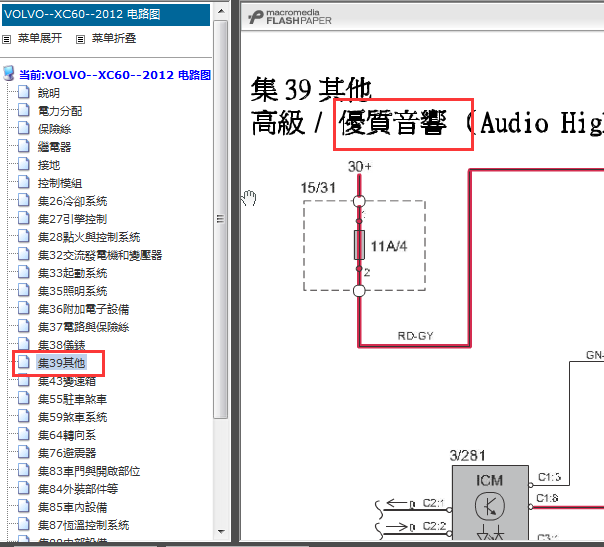Click the 菜单展开 expand menu icon
604x547 pixels.
pos(7,39)
